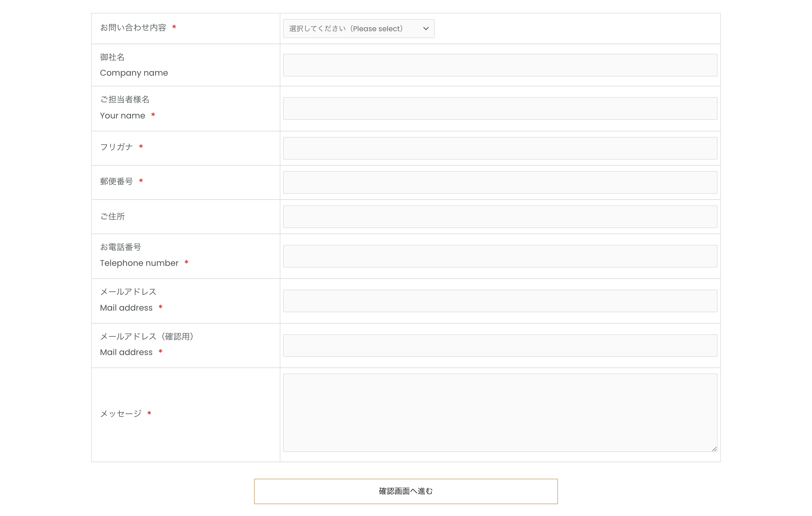
Task: Focus the Telephone number input box
Action: (500, 256)
